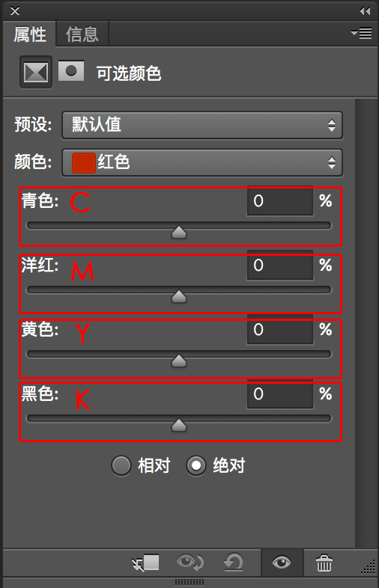Click the 洋红 slider handle
The height and width of the screenshot is (588, 379).
pos(179,296)
